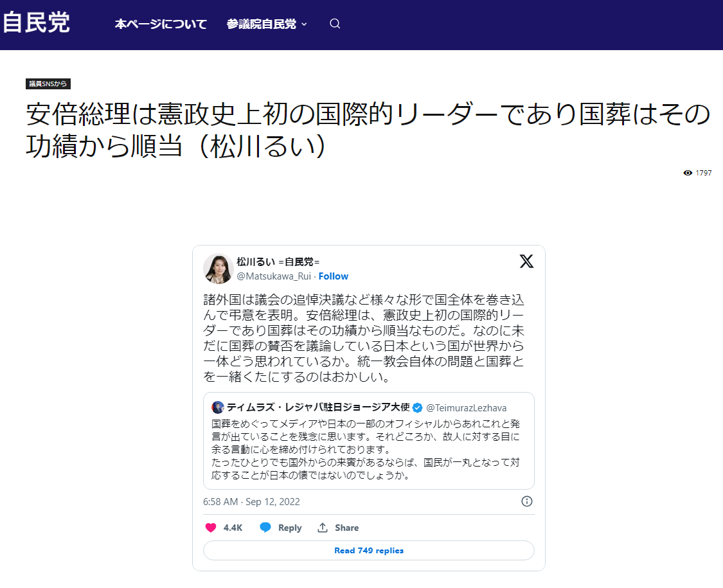The width and height of the screenshot is (723, 588).
Task: Click the blue reply bubble icon
Action: [x=265, y=528]
